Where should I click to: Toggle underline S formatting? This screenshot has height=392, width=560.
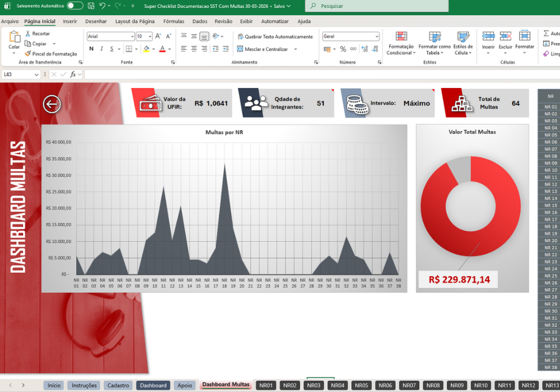coord(112,49)
